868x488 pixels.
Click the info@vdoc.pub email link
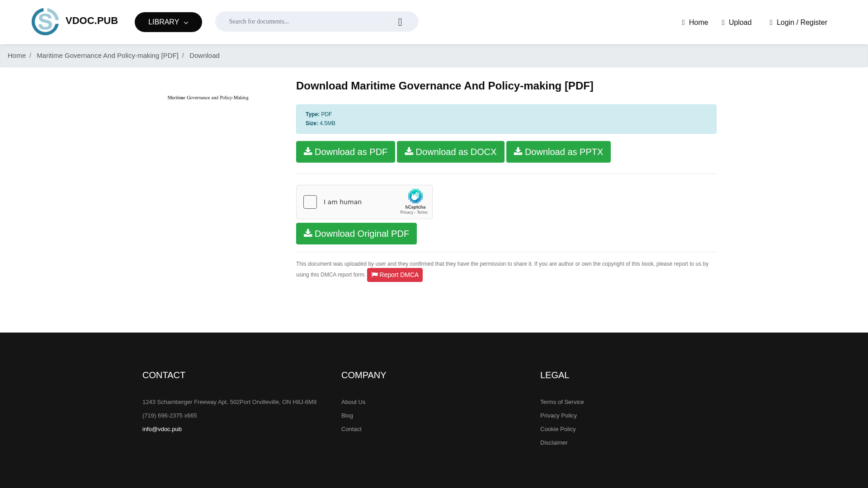[x=162, y=429]
